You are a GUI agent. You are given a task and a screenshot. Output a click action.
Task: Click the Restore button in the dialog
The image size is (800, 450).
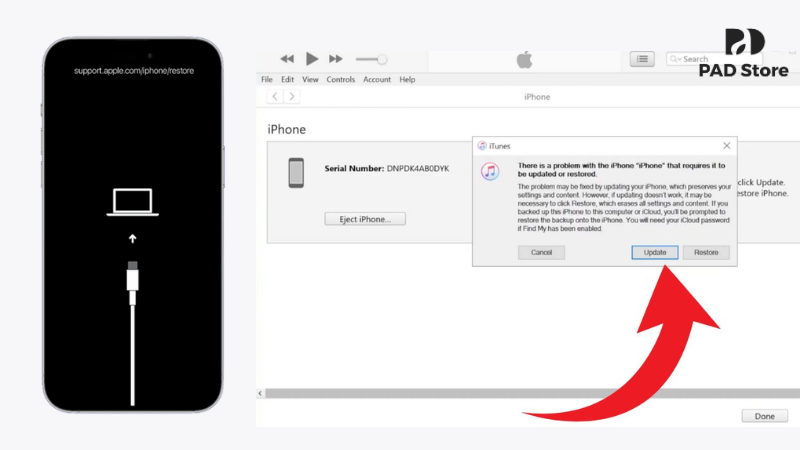pyautogui.click(x=706, y=253)
